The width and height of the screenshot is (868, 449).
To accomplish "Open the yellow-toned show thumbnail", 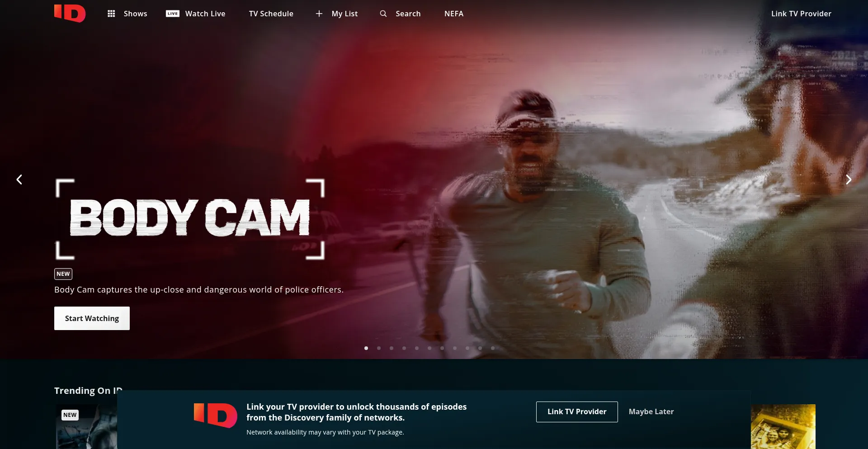I will pos(783,426).
